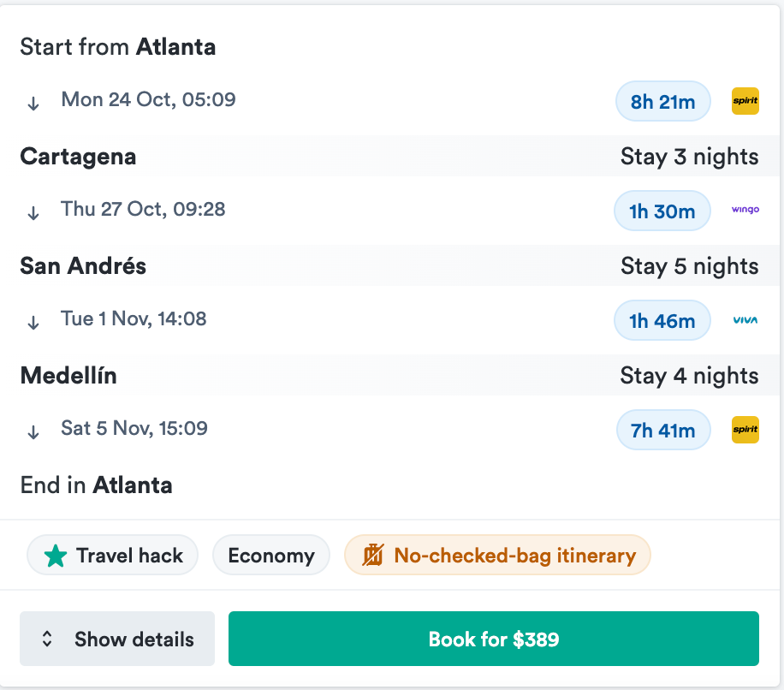
Task: Click the crossed-out luggage icon
Action: coord(373,556)
